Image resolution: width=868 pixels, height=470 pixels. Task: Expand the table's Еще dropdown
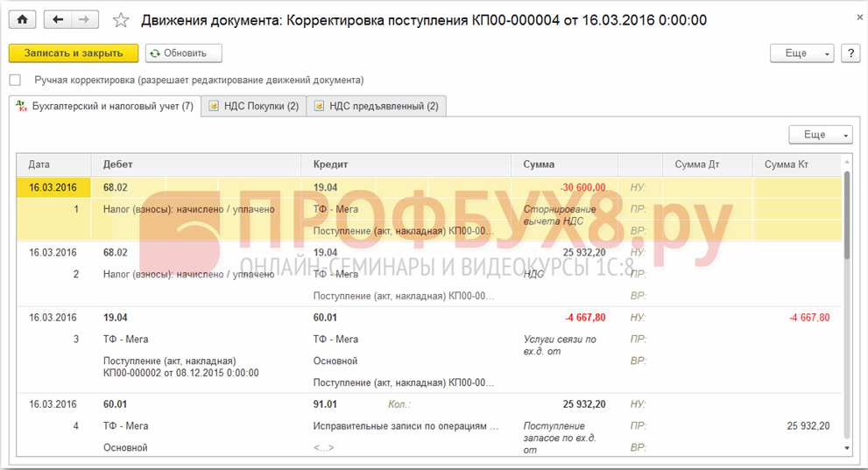820,135
